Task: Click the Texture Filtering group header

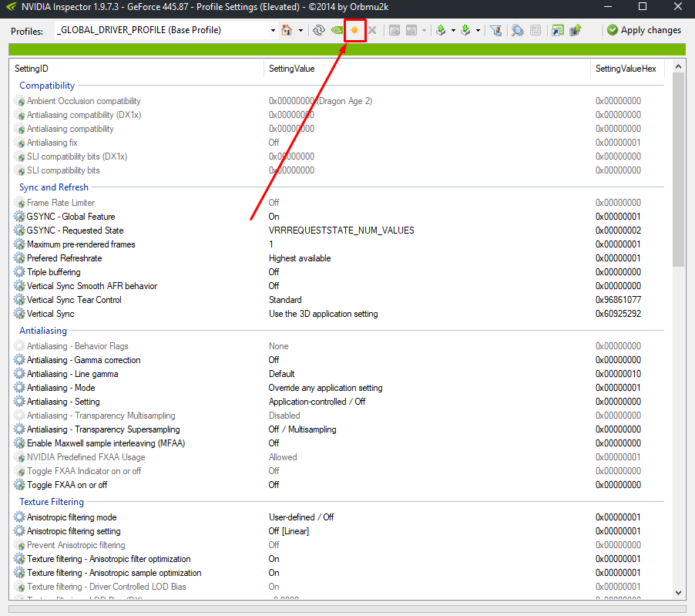Action: [x=52, y=502]
